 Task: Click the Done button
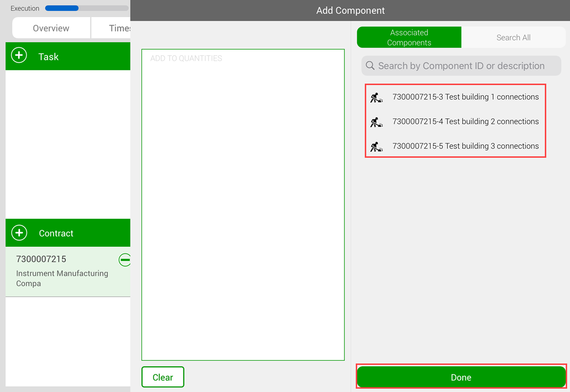[461, 377]
